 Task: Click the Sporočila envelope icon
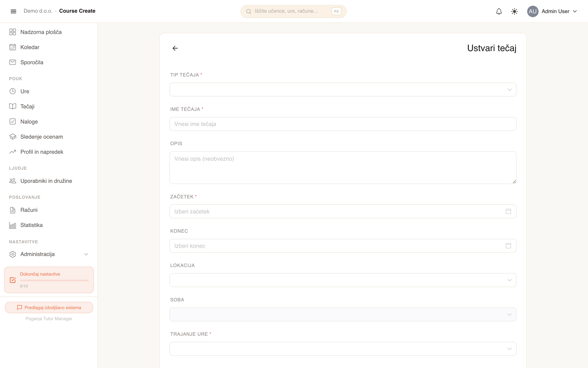13,62
